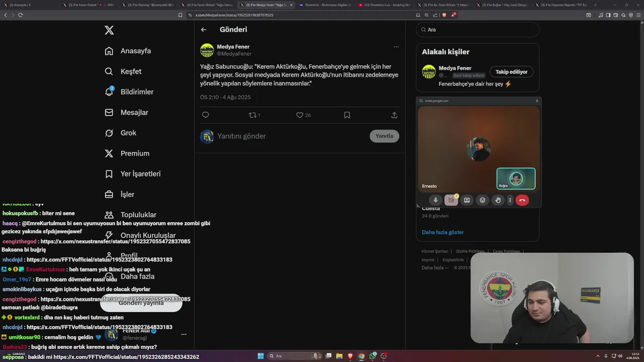Click the Medya Fener avatar on the post
This screenshot has width=644, height=362.
(x=207, y=50)
